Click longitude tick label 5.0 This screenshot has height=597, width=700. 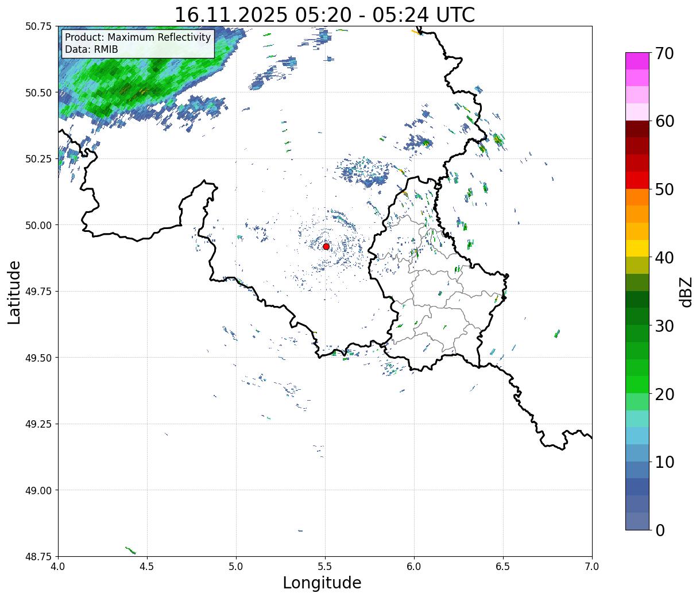236,566
